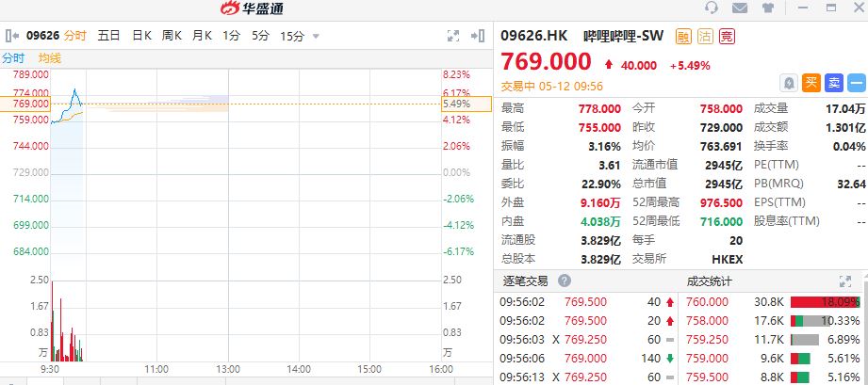Image resolution: width=868 pixels, height=385 pixels.
Task: Expand chart to fullscreen icon
Action: coord(453,36)
